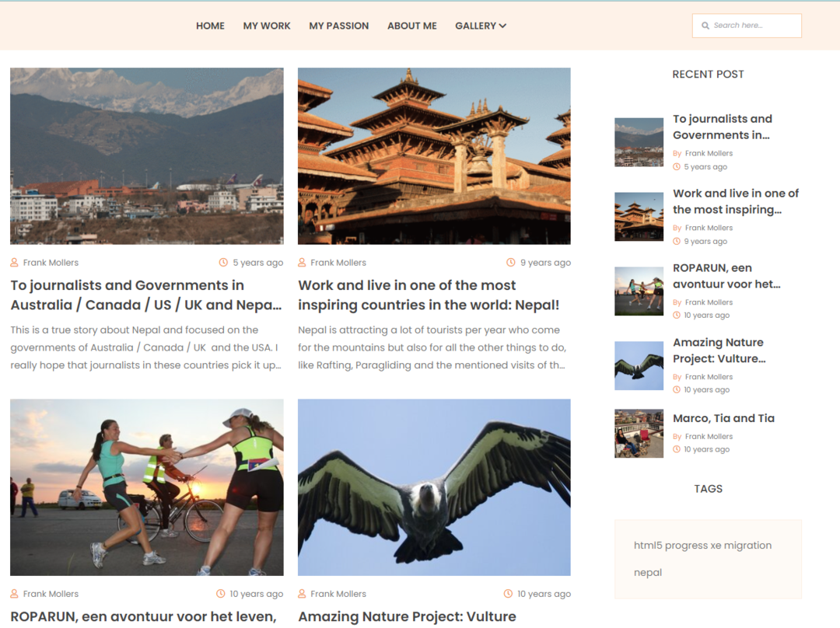
Task: Click the sidebar clock icon beside '5 years ago'
Action: (677, 167)
